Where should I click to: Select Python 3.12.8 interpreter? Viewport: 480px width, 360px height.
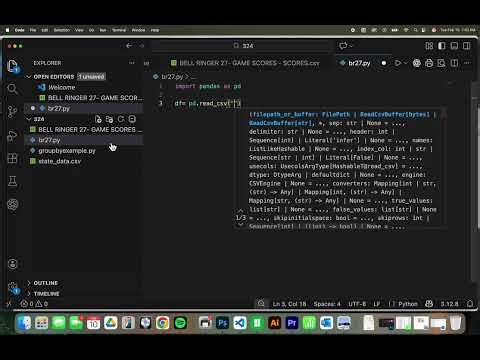coord(449,304)
